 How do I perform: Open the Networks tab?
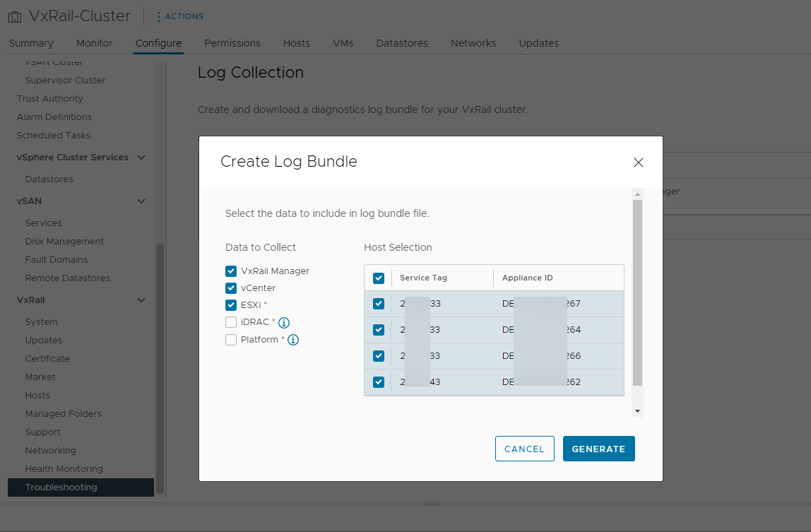473,43
